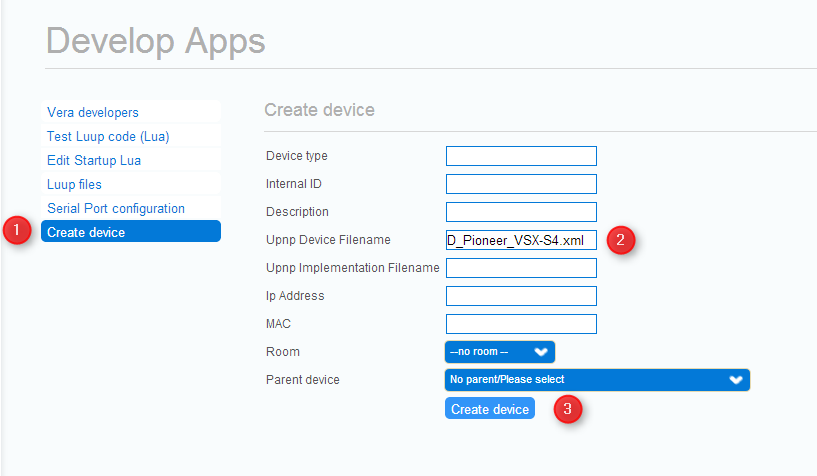Click the Description label
The height and width of the screenshot is (476, 817).
(x=297, y=212)
